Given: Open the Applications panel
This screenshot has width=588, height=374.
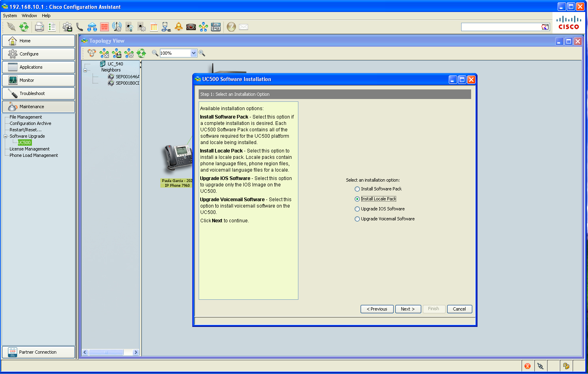Looking at the screenshot, I should tap(38, 67).
